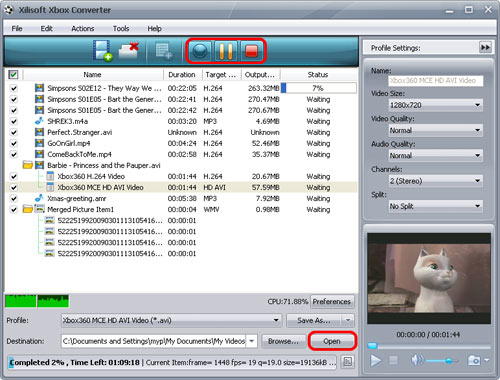Open the log icon beside status bar

coord(347,362)
